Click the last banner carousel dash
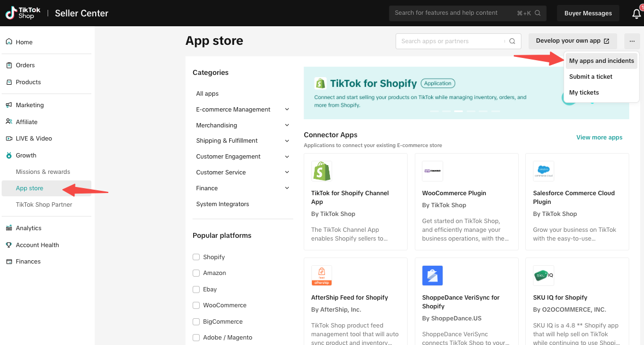The height and width of the screenshot is (345, 644). click(496, 111)
